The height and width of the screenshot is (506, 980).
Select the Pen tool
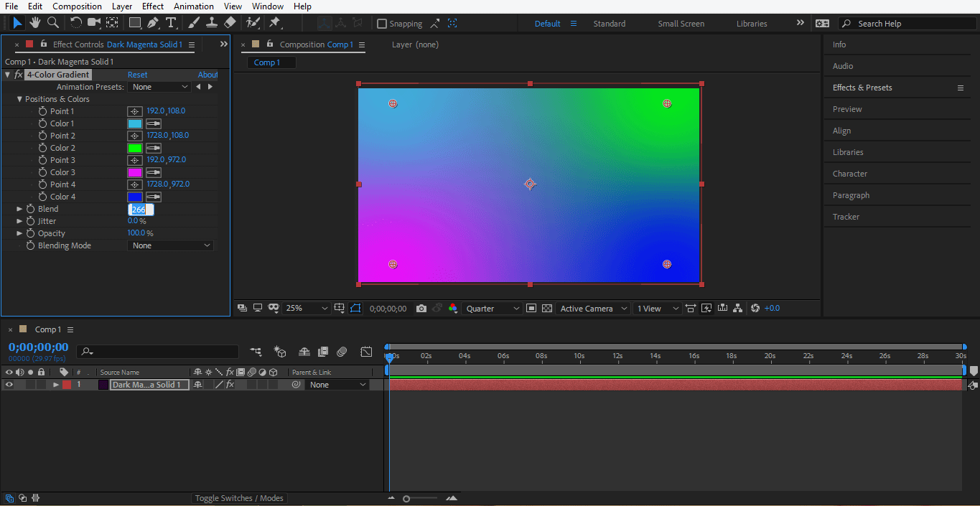(153, 23)
